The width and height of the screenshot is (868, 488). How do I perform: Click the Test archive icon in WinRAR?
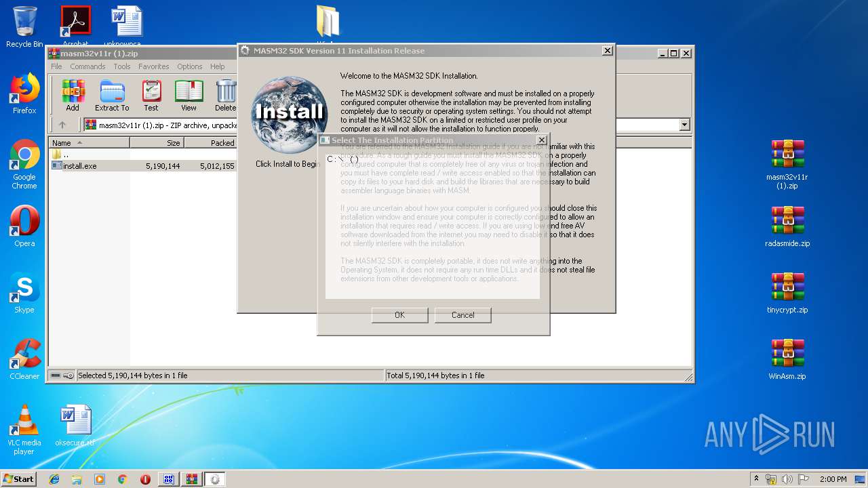click(x=151, y=95)
